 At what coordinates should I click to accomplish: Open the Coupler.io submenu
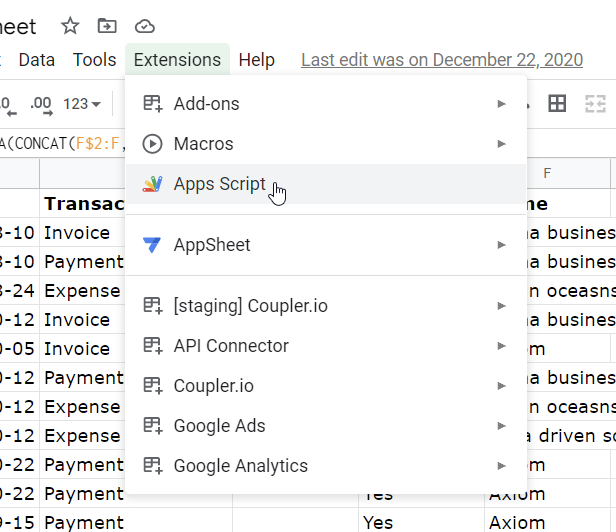[326, 386]
